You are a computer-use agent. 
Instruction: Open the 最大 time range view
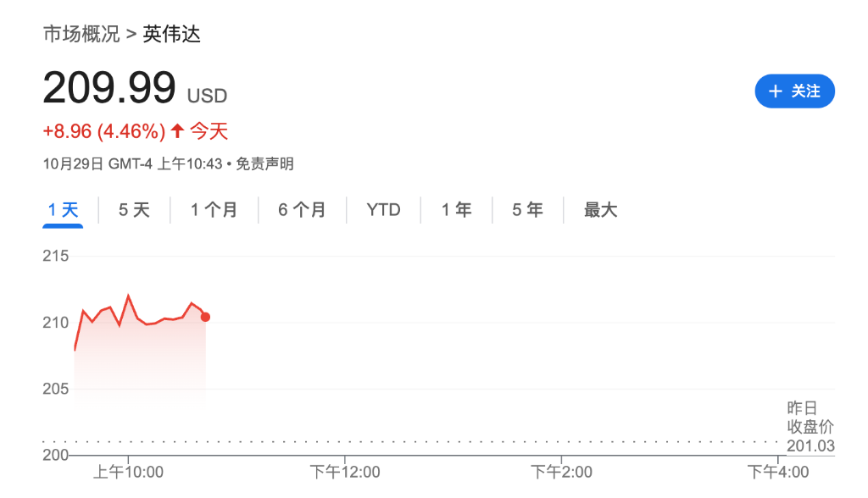click(599, 209)
